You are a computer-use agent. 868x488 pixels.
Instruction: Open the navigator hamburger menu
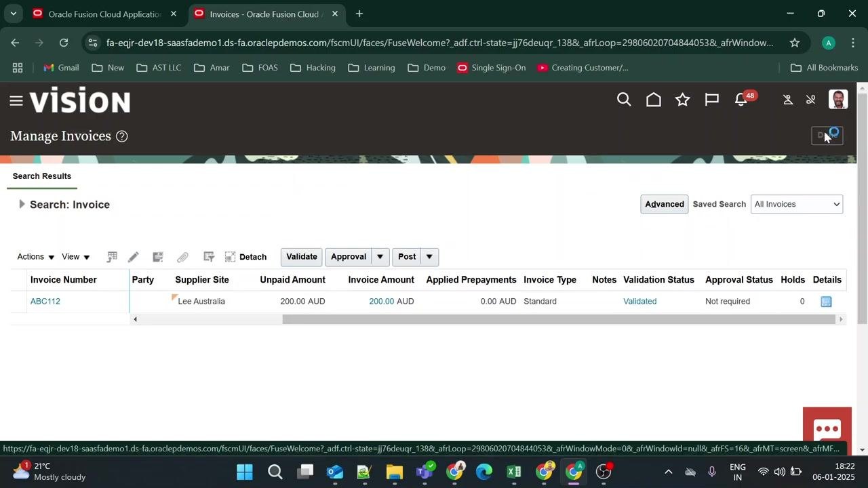pyautogui.click(x=16, y=101)
